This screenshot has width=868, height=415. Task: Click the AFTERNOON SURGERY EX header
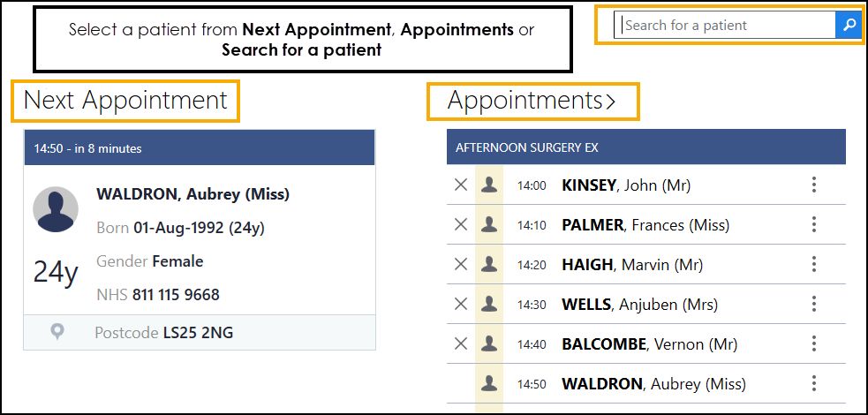[x=645, y=147]
